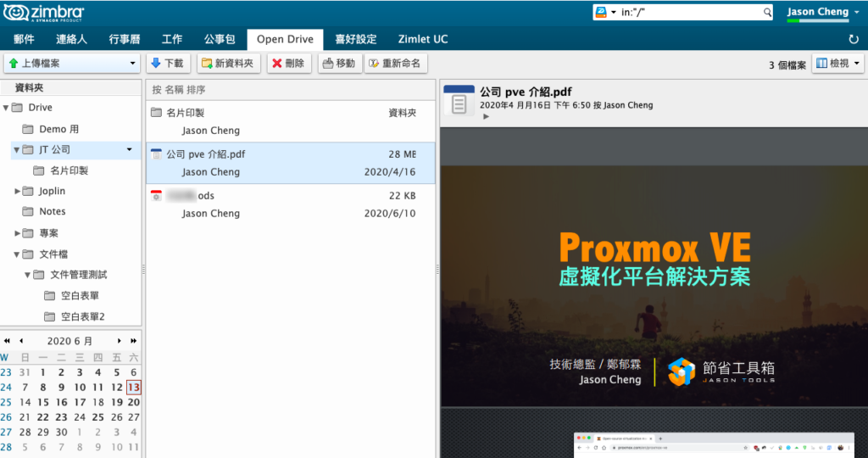Collapse the 文件檔 folder
The width and height of the screenshot is (868, 458).
pyautogui.click(x=17, y=254)
